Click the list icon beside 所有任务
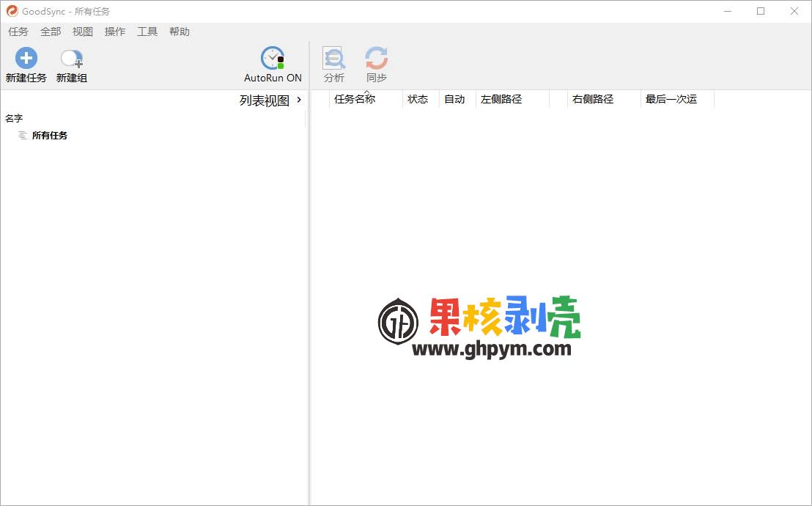 (22, 136)
